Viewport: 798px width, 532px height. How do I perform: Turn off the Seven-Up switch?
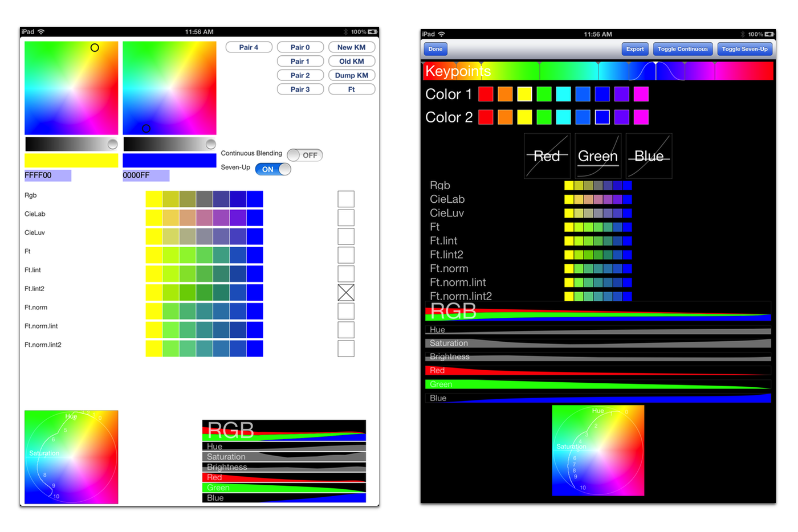[272, 169]
